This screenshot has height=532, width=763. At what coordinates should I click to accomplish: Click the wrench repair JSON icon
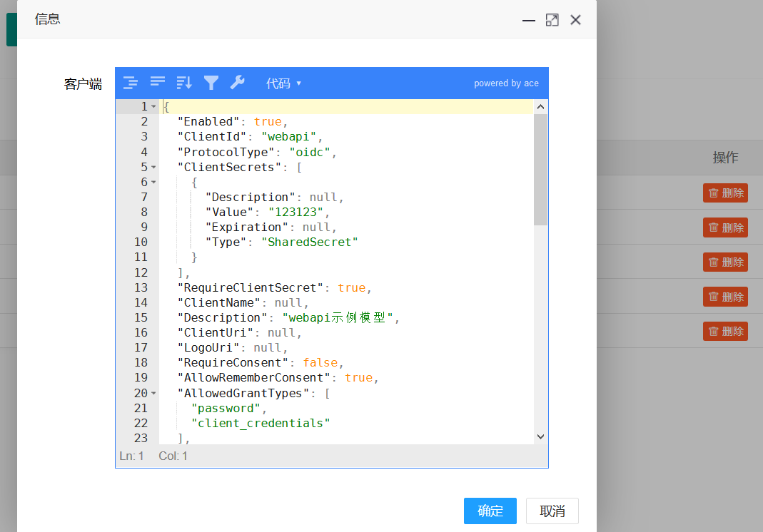click(238, 83)
